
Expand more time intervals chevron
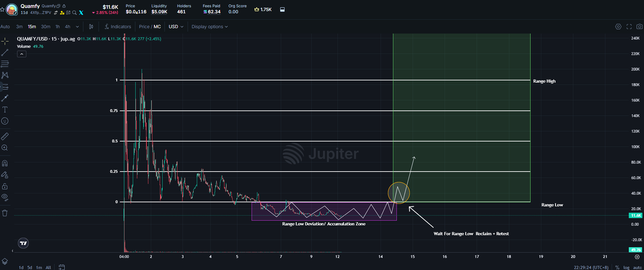point(77,26)
